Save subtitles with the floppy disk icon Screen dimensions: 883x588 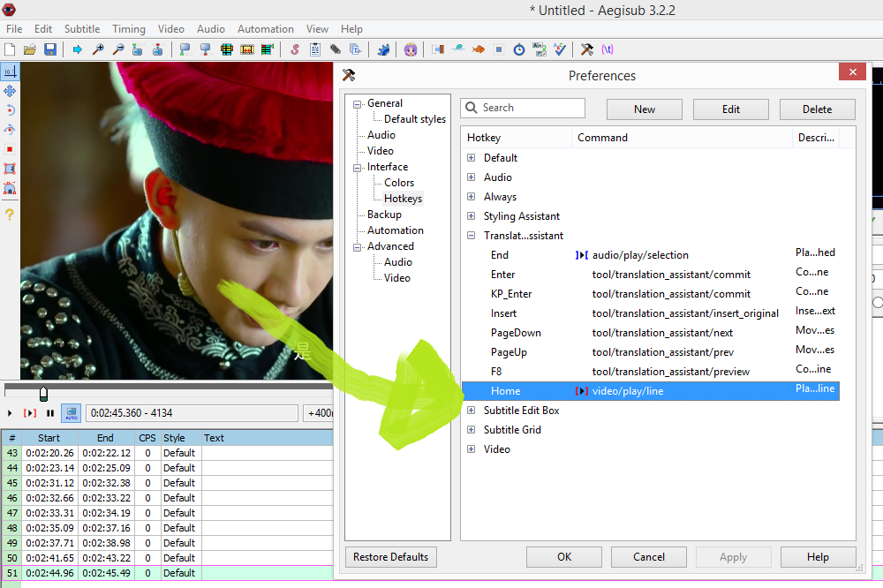point(50,49)
